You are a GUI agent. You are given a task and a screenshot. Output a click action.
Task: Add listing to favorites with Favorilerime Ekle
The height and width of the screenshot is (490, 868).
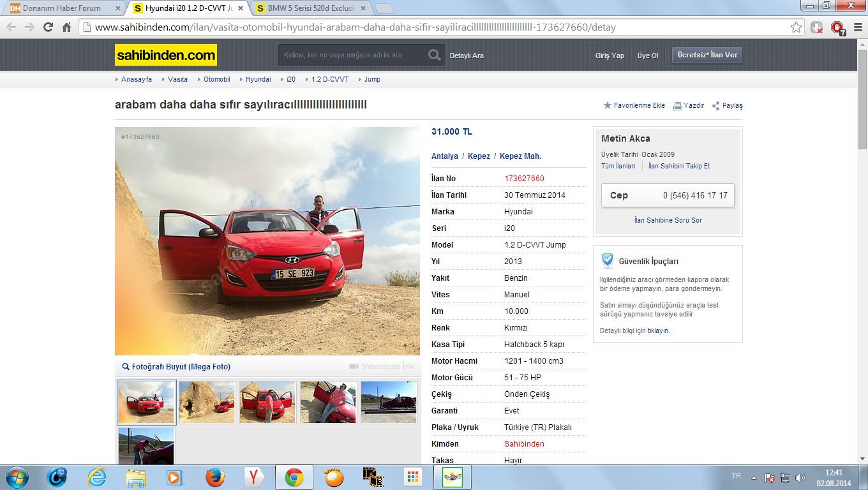634,105
